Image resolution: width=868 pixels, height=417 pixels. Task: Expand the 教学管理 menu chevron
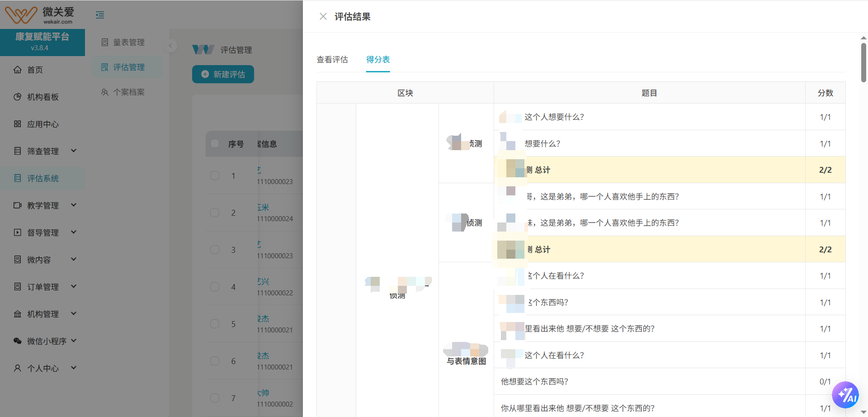[x=74, y=205]
